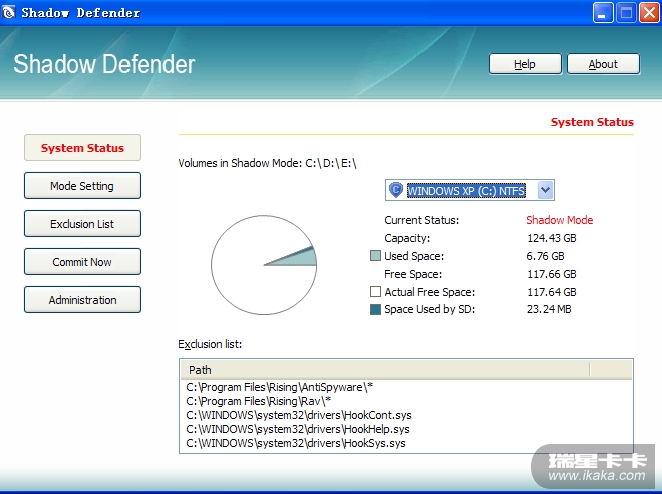Click the 6.76 GB used space value

pos(545,256)
